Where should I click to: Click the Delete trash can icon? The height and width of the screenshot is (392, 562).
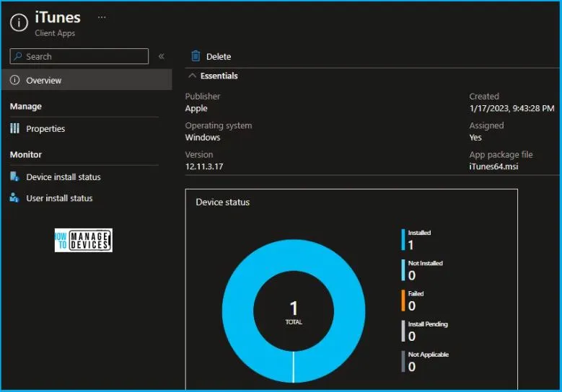click(x=196, y=56)
